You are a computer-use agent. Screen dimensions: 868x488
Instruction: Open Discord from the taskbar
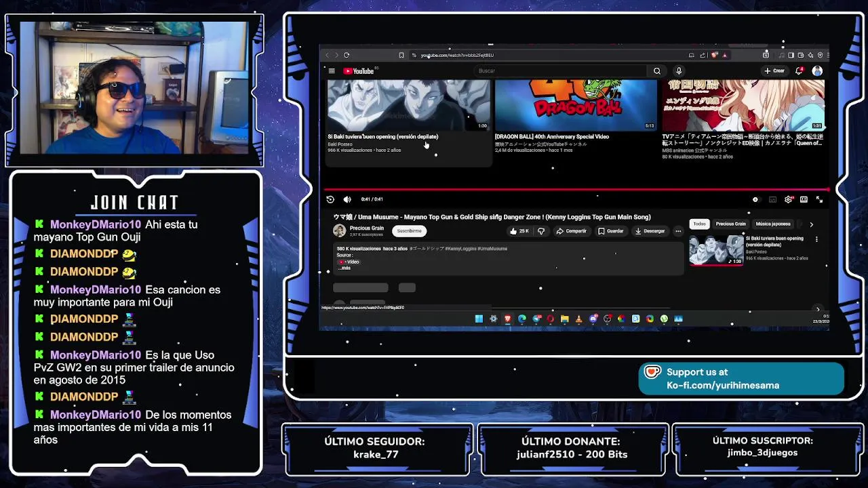pos(593,319)
